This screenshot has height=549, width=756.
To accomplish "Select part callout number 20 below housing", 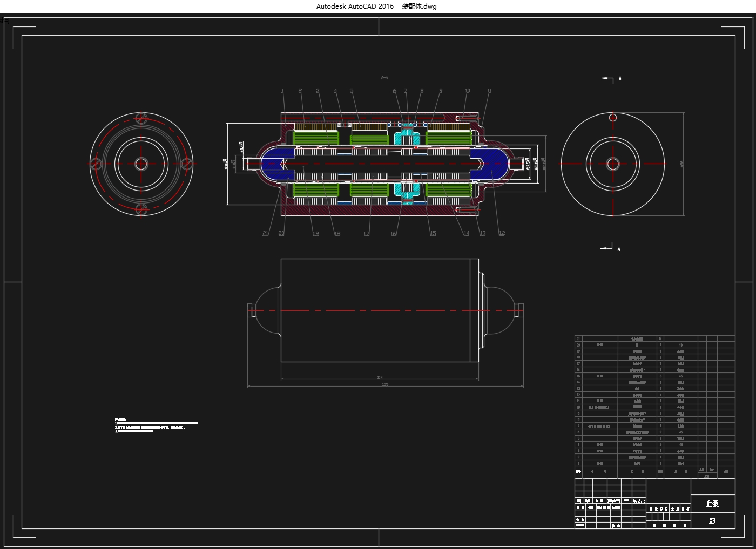I will (281, 233).
